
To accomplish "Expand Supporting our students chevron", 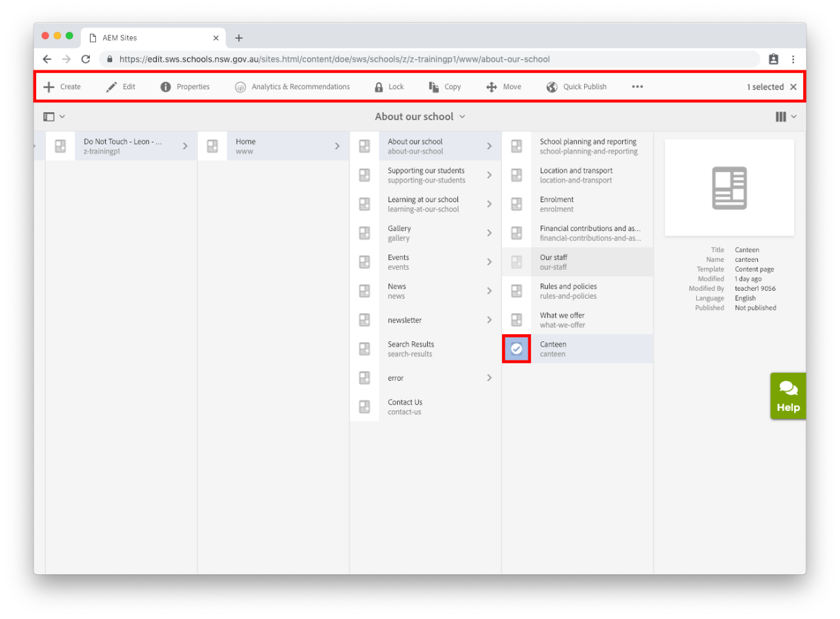I will point(489,175).
